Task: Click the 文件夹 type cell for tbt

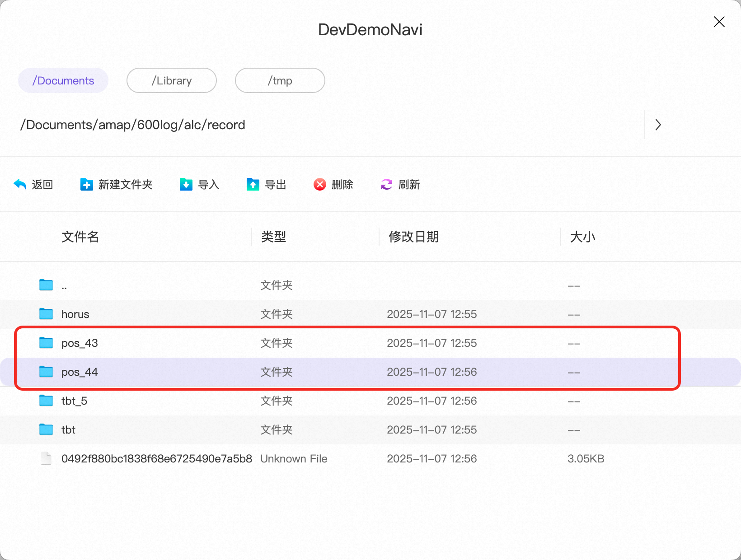Action: coord(277,429)
